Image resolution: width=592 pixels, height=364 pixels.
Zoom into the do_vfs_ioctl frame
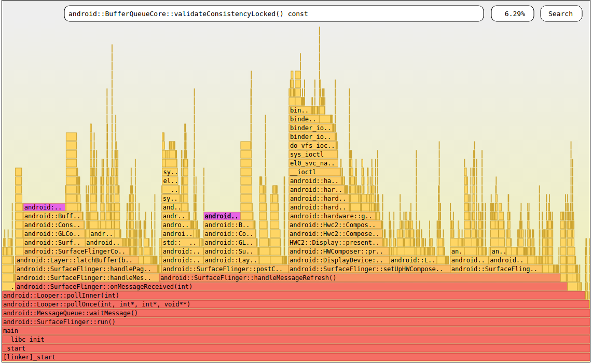313,145
